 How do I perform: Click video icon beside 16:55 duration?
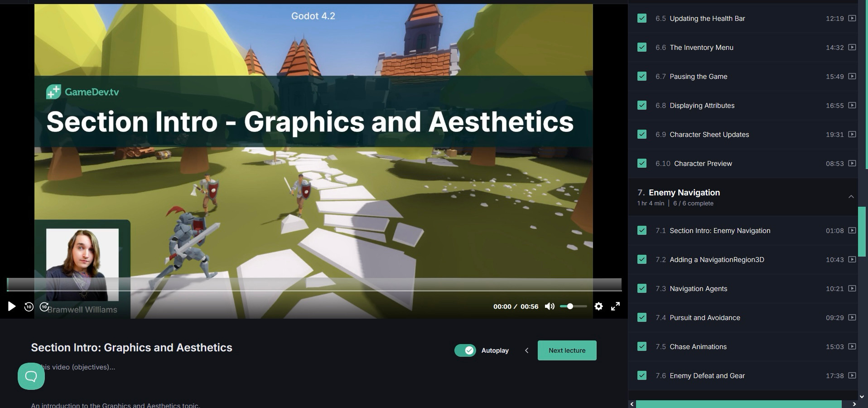coord(852,105)
